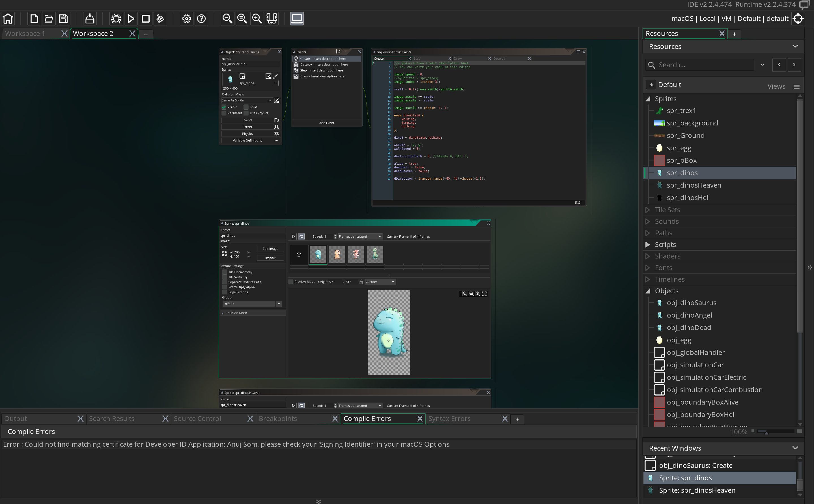
Task: Switch to the Workspace 1 tab
Action: tap(25, 34)
